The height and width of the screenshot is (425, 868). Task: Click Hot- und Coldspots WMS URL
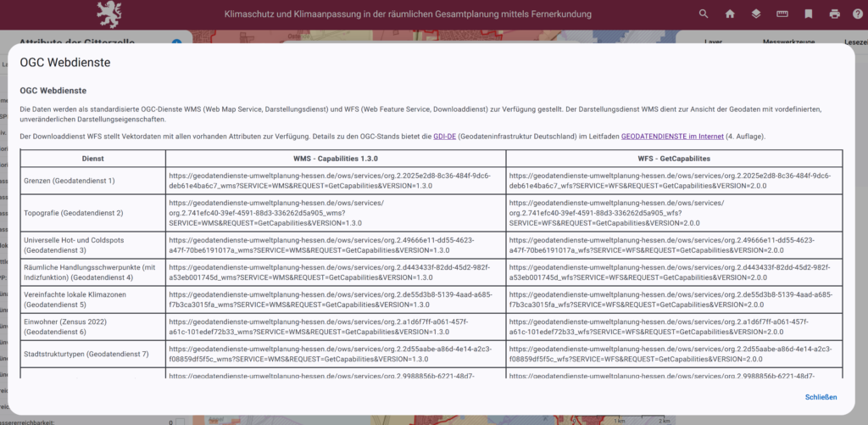coord(321,245)
